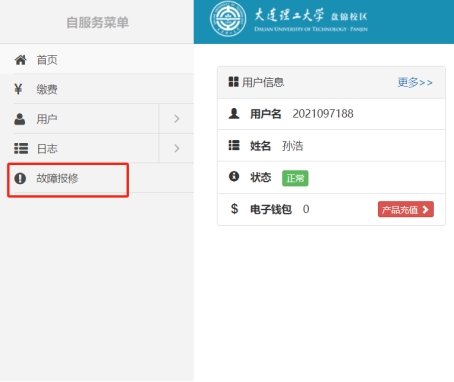The height and width of the screenshot is (382, 454).
Task: Click the 状态 label
Action: [261, 177]
